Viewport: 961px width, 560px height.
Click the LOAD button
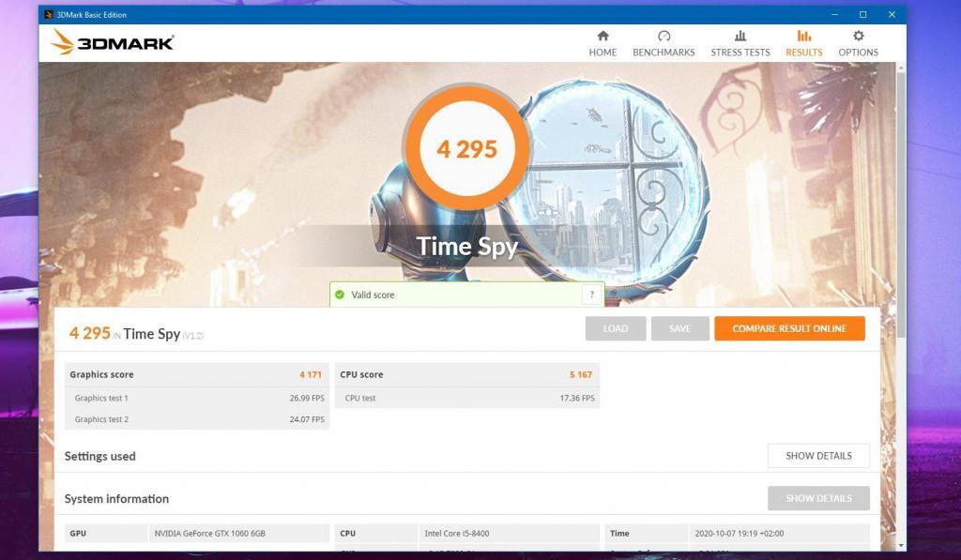click(x=616, y=328)
